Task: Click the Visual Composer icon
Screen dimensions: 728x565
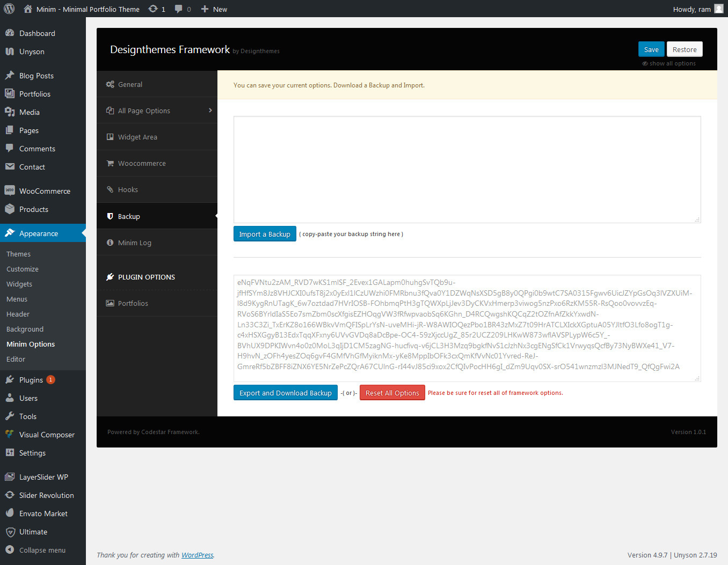Action: coord(10,434)
